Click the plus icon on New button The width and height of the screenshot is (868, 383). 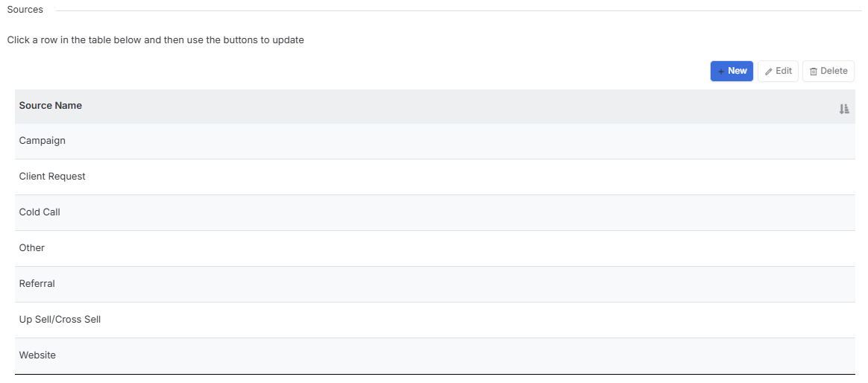coord(721,72)
